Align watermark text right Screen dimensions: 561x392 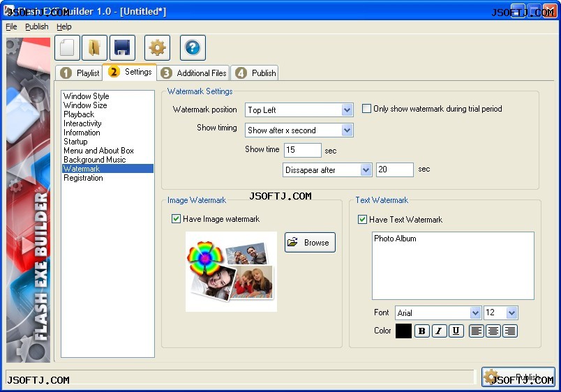(x=510, y=331)
